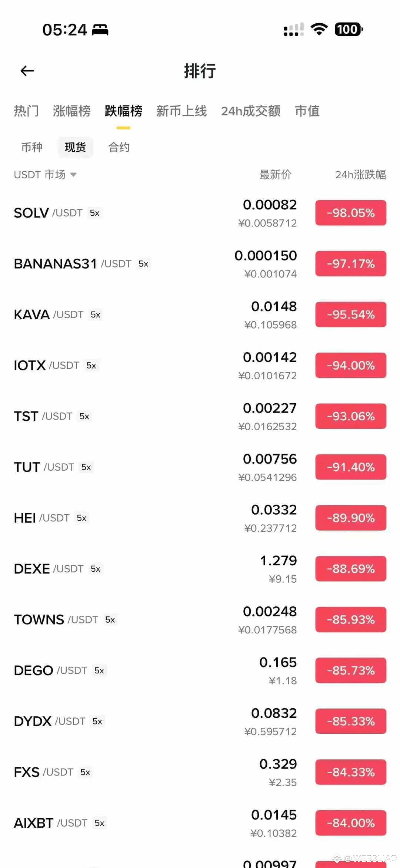The height and width of the screenshot is (868, 400).
Task: Tap the 5x badge beside DEXE
Action: point(96,569)
